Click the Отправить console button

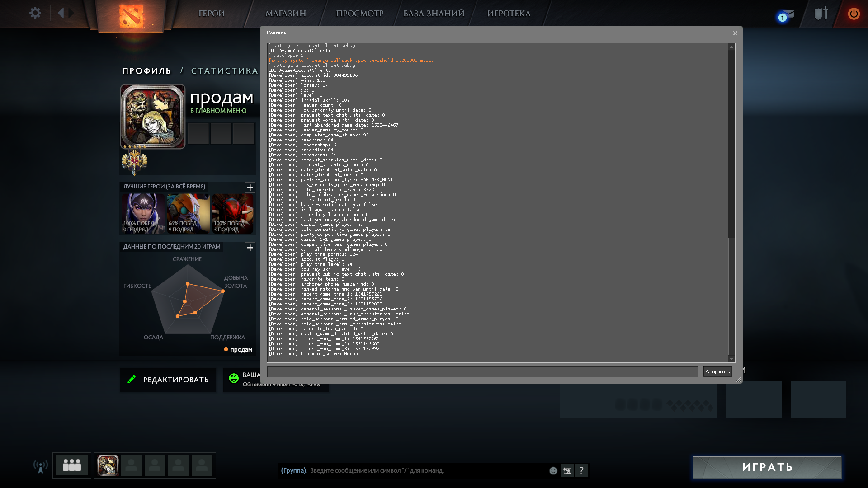click(x=717, y=372)
